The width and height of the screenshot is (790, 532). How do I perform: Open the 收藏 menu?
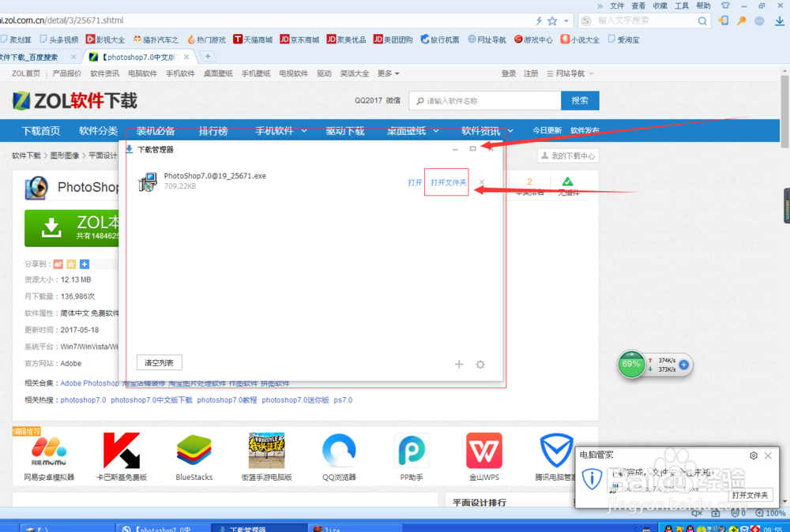[660, 6]
